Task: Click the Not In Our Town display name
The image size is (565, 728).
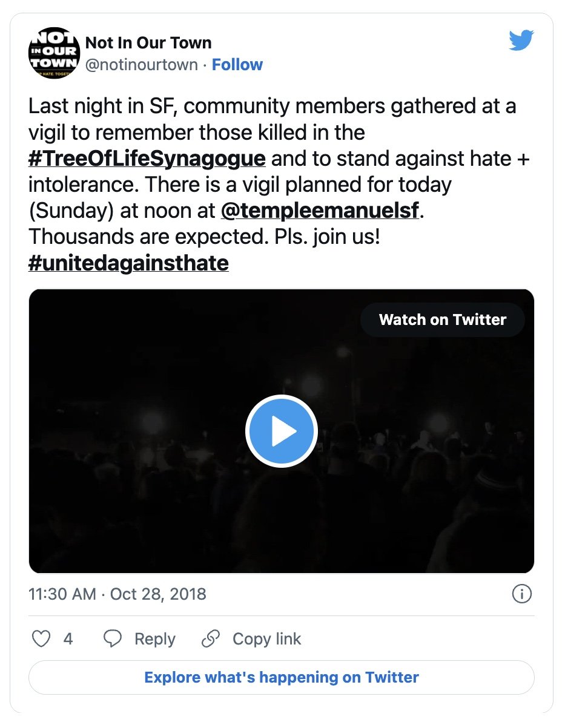Action: (148, 43)
